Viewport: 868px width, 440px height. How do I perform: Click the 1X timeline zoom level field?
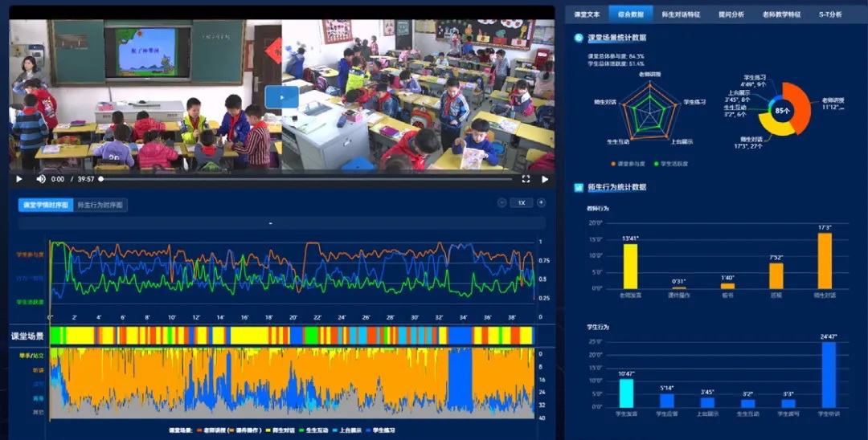click(x=522, y=203)
